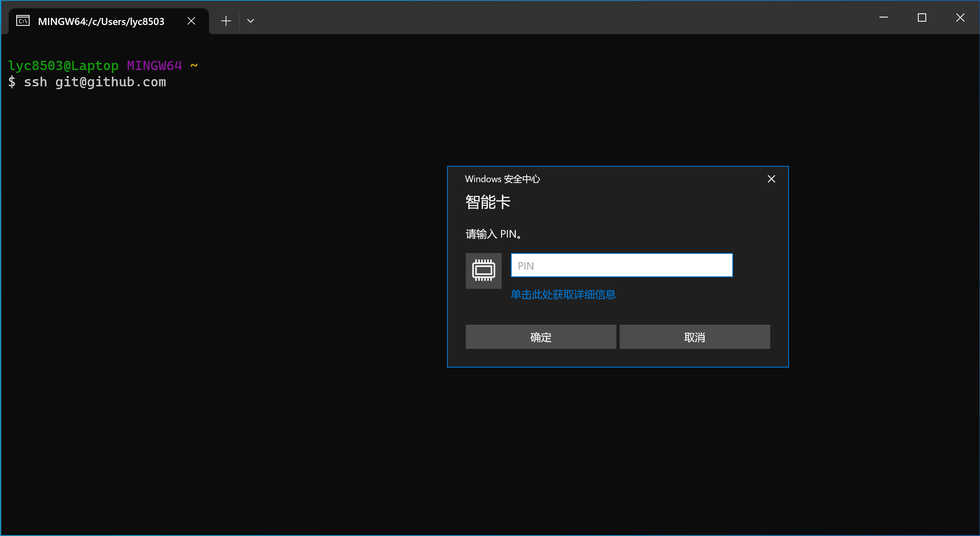Click the Windows Security close icon
980x536 pixels.
click(x=771, y=179)
